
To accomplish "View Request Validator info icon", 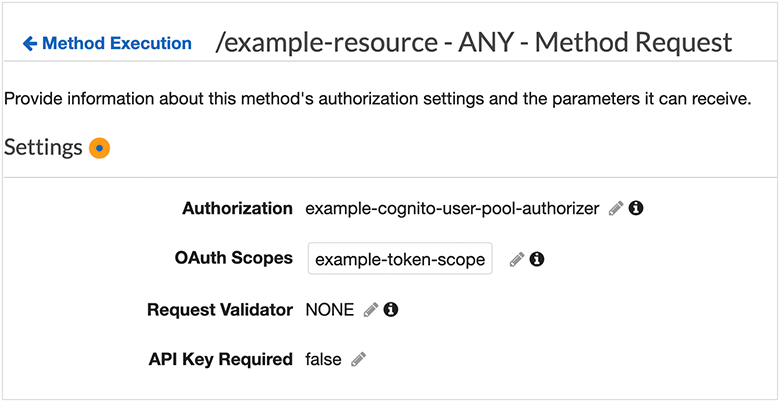I will pyautogui.click(x=391, y=310).
